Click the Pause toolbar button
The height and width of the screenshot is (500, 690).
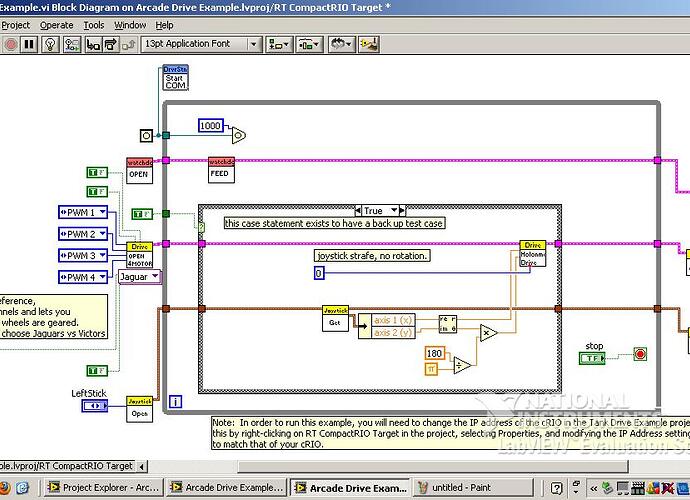tap(29, 44)
